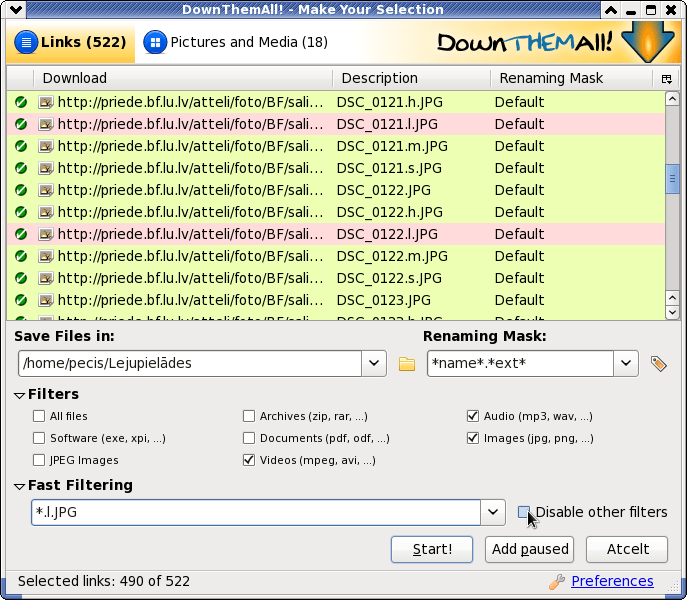The height and width of the screenshot is (600, 687).
Task: Tick the Archives (zip, rar, ...) checkbox
Action: click(x=249, y=416)
